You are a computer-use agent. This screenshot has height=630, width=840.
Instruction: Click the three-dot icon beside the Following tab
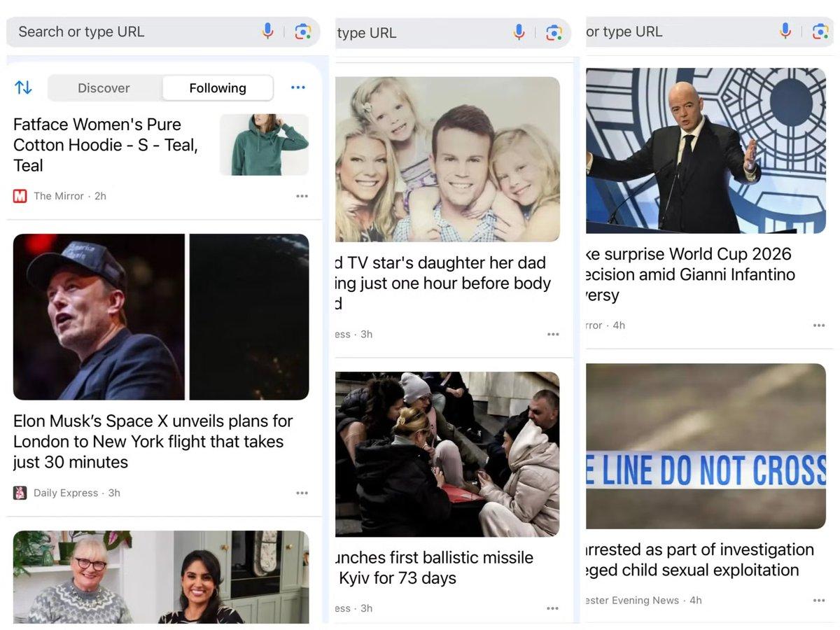coord(298,87)
